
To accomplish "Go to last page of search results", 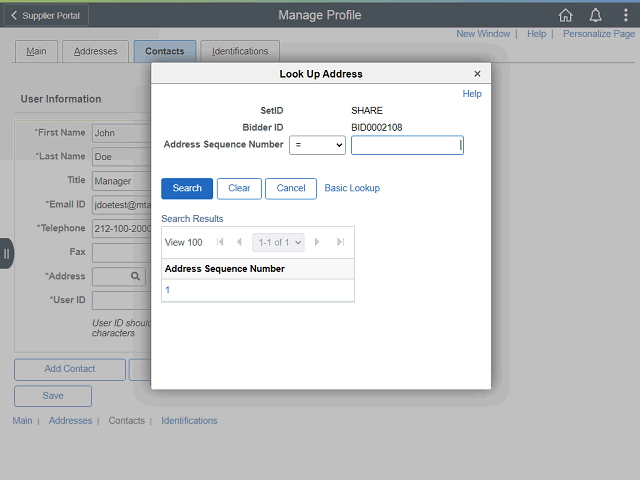I will 340,242.
